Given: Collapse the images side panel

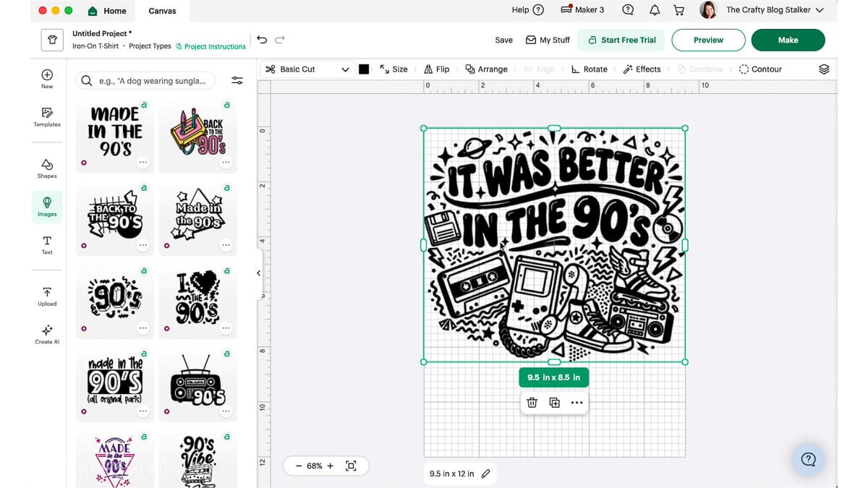Looking at the screenshot, I should [x=258, y=273].
